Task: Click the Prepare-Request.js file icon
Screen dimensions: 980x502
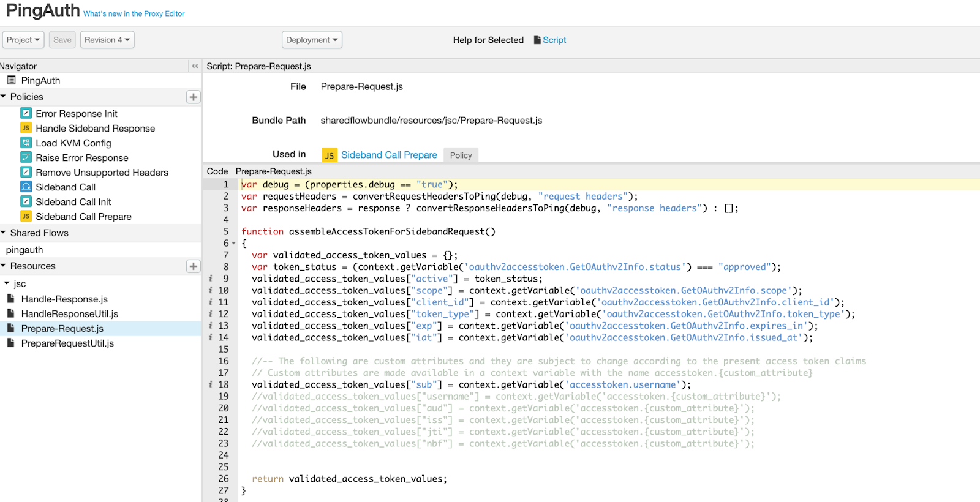Action: point(10,328)
